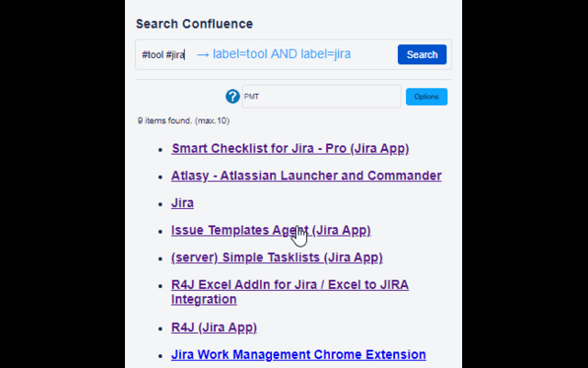Open Issue Templates Agent (Jira App) link
This screenshot has height=368, width=588.
[271, 230]
